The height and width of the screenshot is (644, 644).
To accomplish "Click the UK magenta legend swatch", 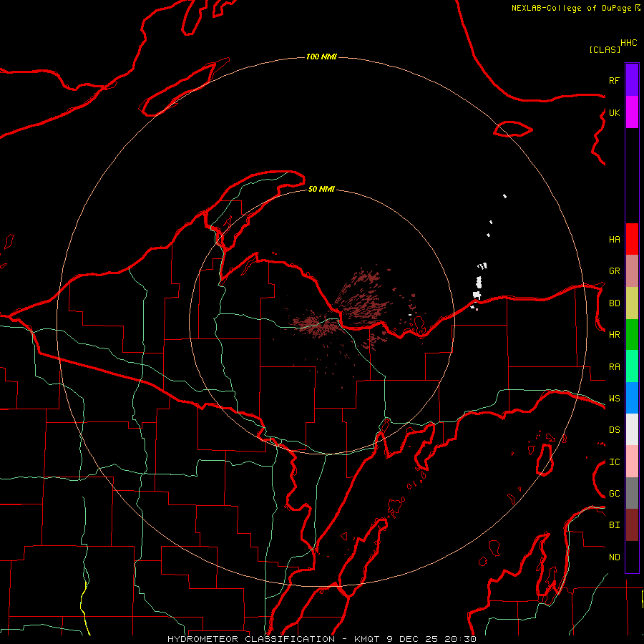I will pyautogui.click(x=632, y=112).
